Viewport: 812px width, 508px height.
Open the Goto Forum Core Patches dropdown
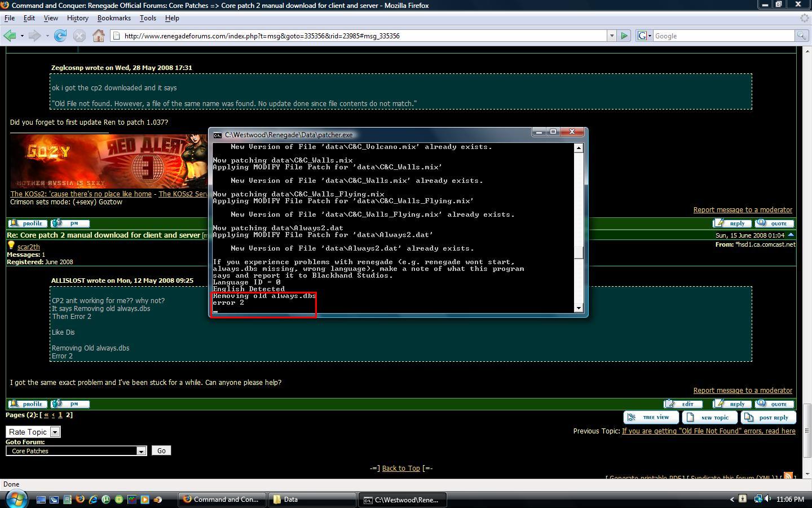141,451
